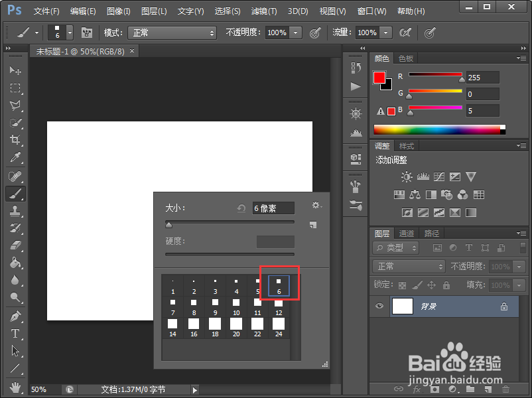
Task: Open brush picker settings via the gear icon
Action: (316, 205)
